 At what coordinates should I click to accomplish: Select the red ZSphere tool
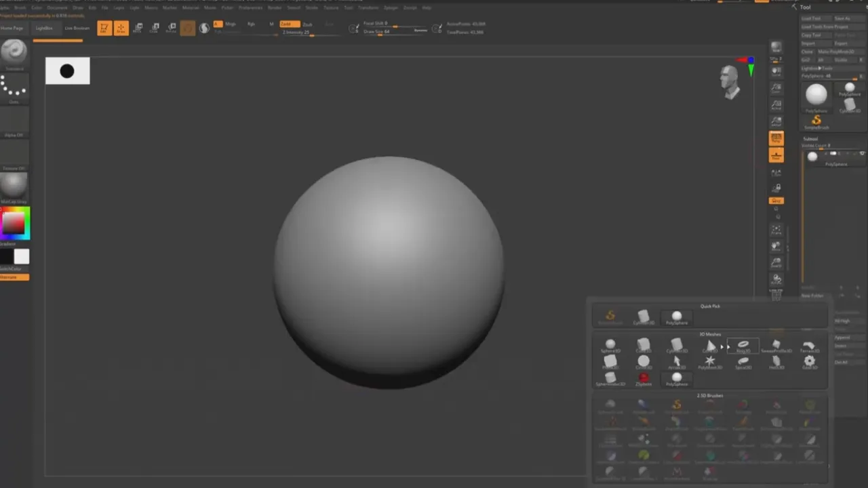(x=644, y=379)
